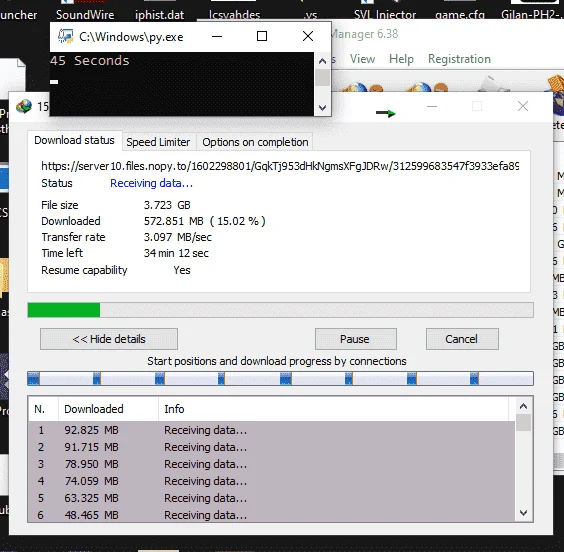Minimize the download progress dialog
Screen dimensions: 564x552
point(432,106)
